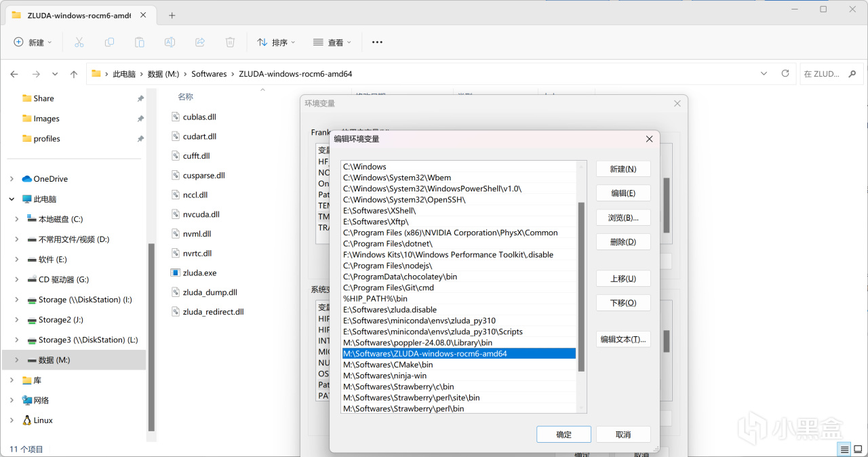This screenshot has width=868, height=457.
Task: Click the Delete trash icon in toolbar
Action: pos(230,42)
